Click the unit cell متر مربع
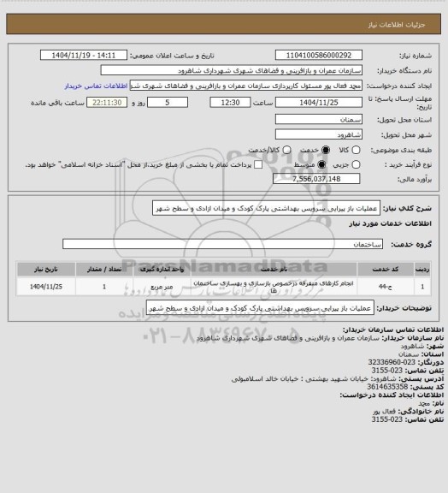This screenshot has width=448, height=493. coord(162,287)
